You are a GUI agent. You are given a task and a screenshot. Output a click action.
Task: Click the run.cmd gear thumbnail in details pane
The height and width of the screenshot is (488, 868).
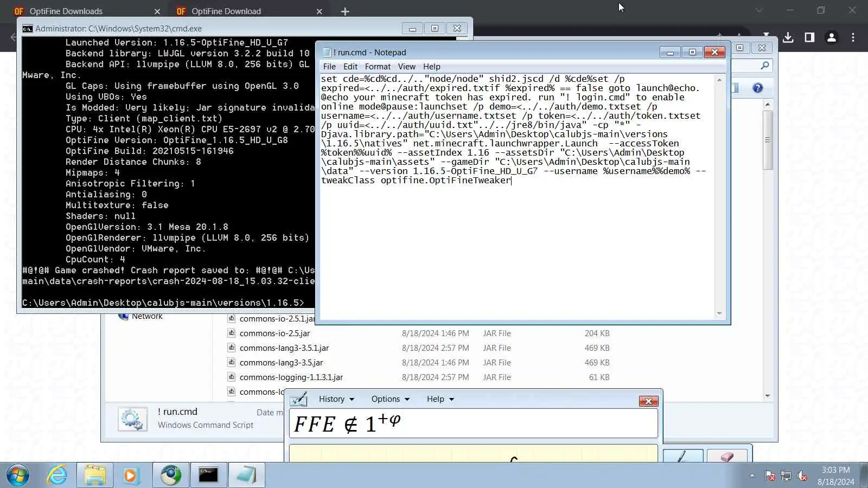[132, 419]
